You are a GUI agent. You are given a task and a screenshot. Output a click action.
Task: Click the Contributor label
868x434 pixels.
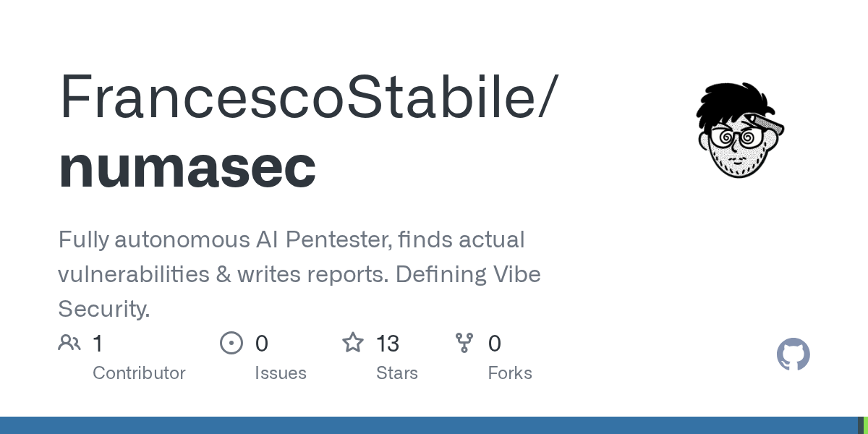(139, 373)
